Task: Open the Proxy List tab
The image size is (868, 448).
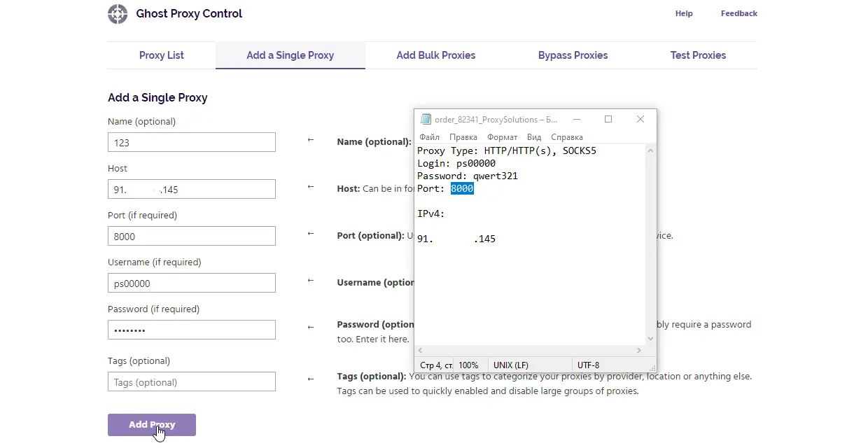Action: [161, 55]
